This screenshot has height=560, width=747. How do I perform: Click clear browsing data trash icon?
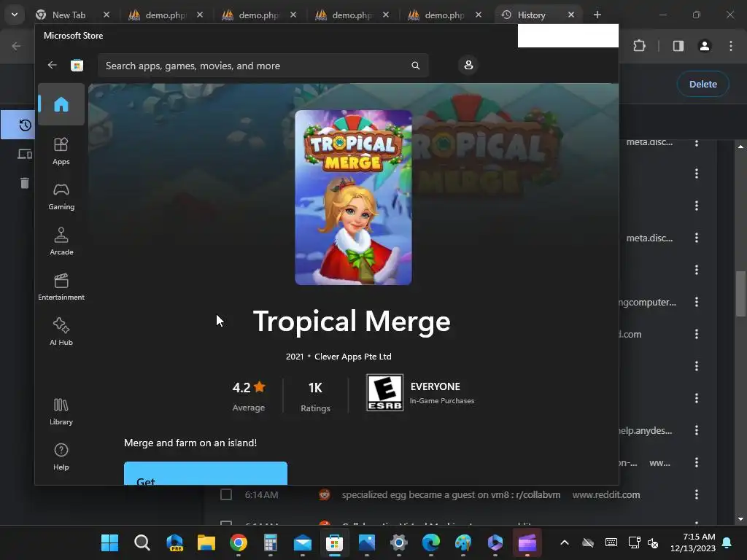(24, 182)
